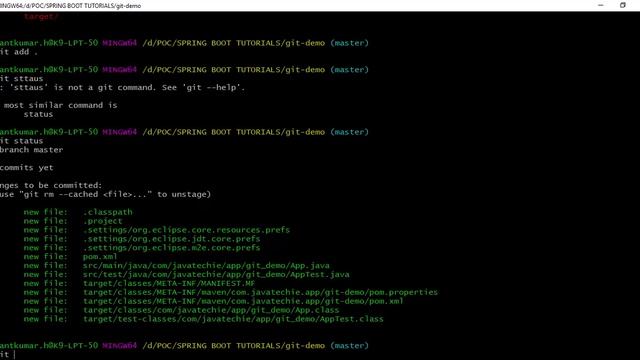Click the org.eclipse.m2e.core.prefs entry
Viewport: 640px width, 360px height.
[142, 248]
